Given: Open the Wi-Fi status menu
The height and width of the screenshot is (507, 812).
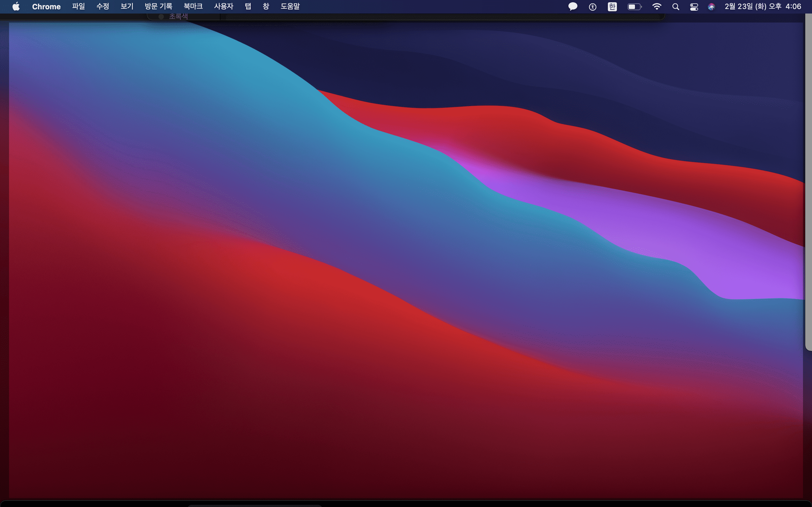Looking at the screenshot, I should point(656,7).
